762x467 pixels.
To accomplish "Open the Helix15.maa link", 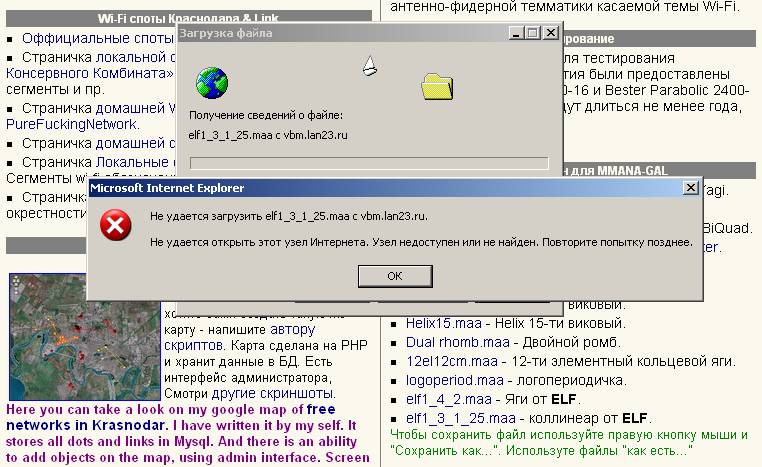I will tap(443, 323).
